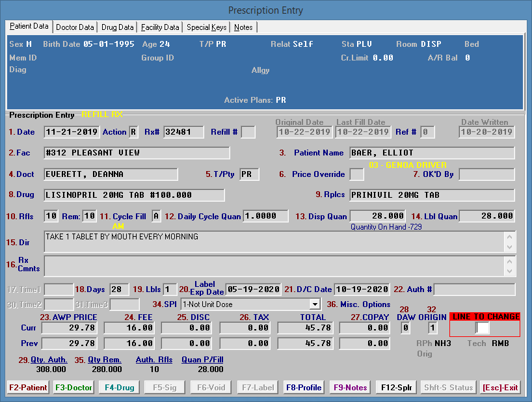This screenshot has width=532, height=402.
Task: Switch to the Doctor Data tab
Action: [x=75, y=27]
